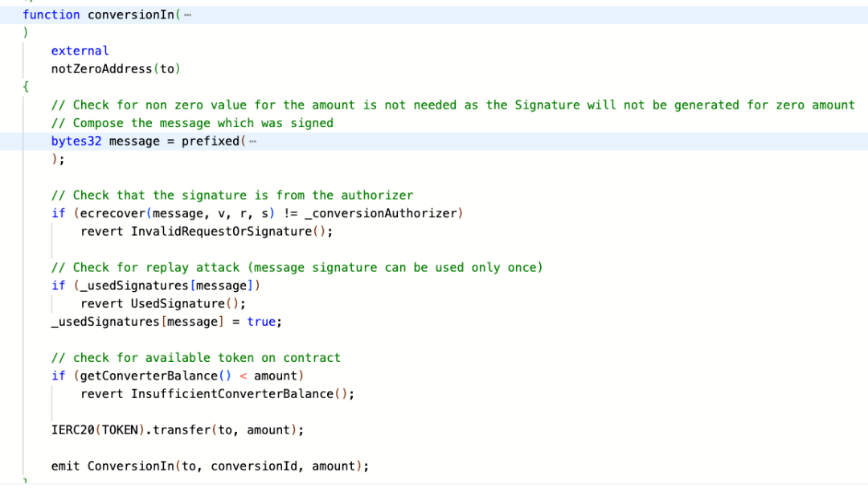Click the ecrecover if-condition line
Image resolution: width=868 pixels, height=489 pixels.
click(257, 213)
